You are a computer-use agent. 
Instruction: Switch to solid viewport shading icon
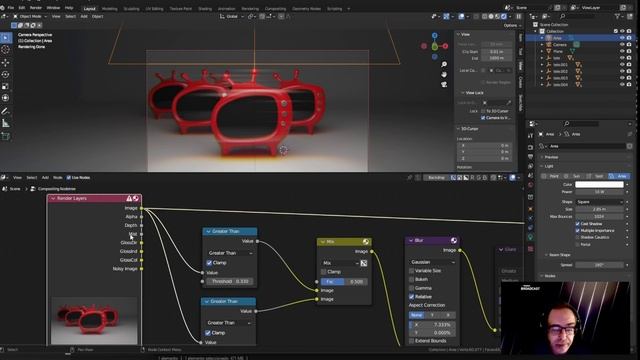click(x=491, y=16)
